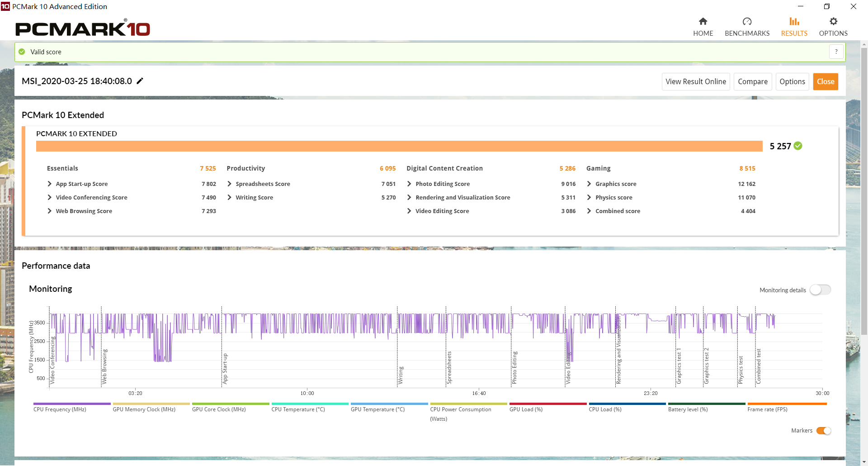Expand the Graphics score row
868x466 pixels.
589,184
